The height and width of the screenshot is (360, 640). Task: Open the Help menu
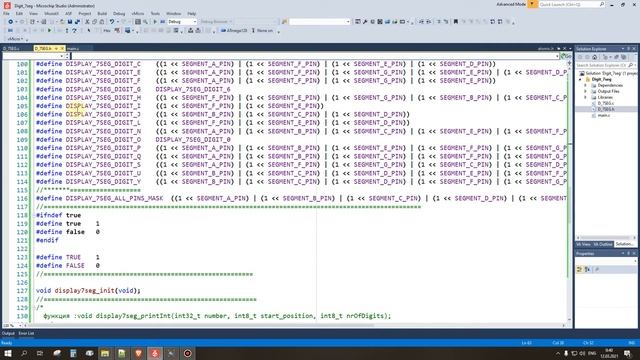(x=192, y=13)
